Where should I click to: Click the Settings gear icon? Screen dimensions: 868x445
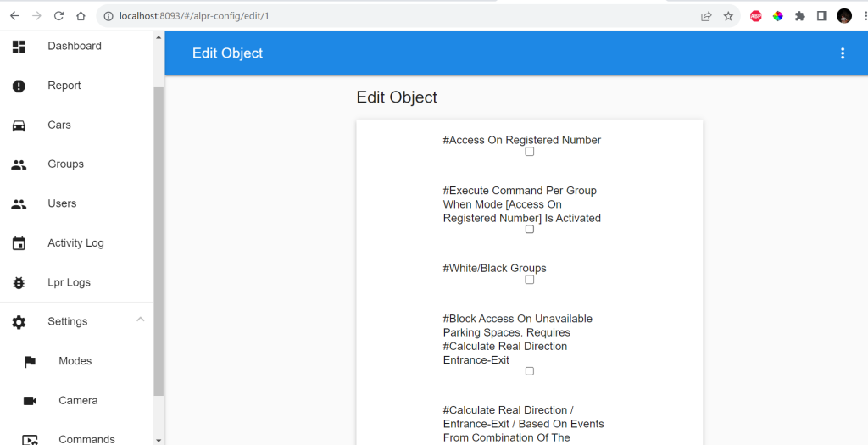coord(19,322)
